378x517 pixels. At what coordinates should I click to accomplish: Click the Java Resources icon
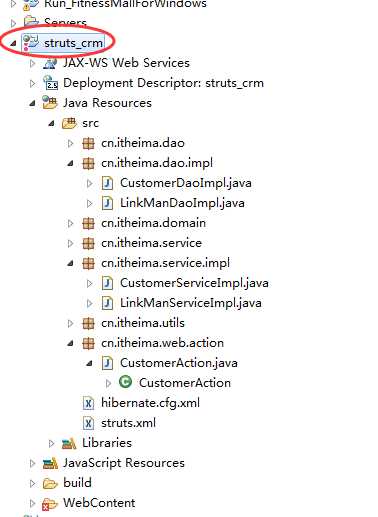coord(50,103)
